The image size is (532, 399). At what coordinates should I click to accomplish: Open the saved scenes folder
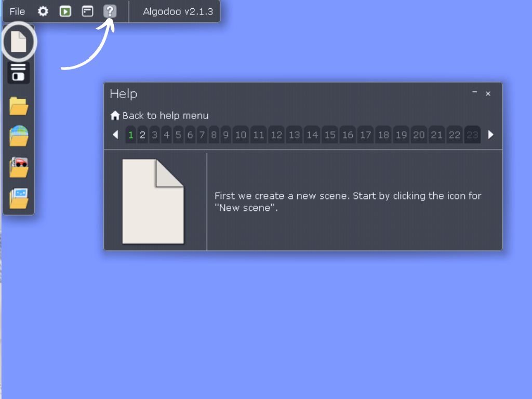coord(18,105)
